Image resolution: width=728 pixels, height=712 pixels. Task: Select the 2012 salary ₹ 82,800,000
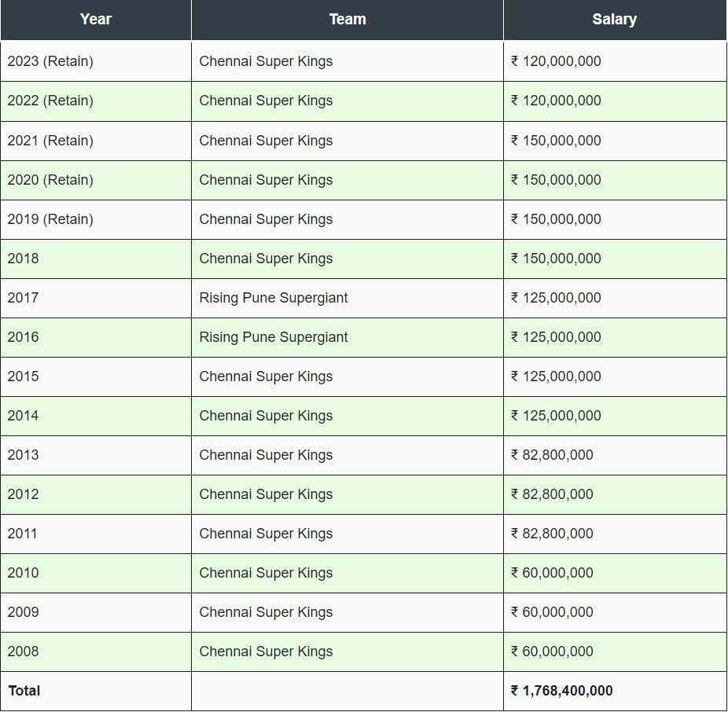coord(552,494)
